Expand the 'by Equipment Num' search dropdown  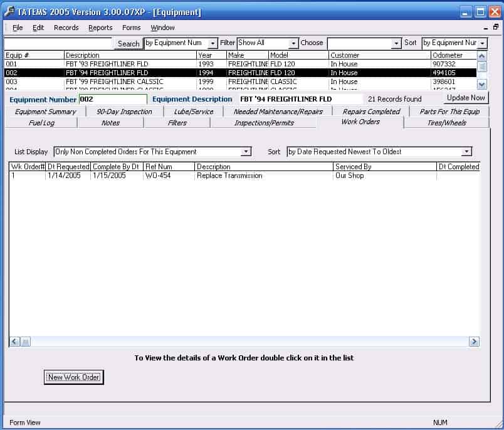click(x=213, y=43)
